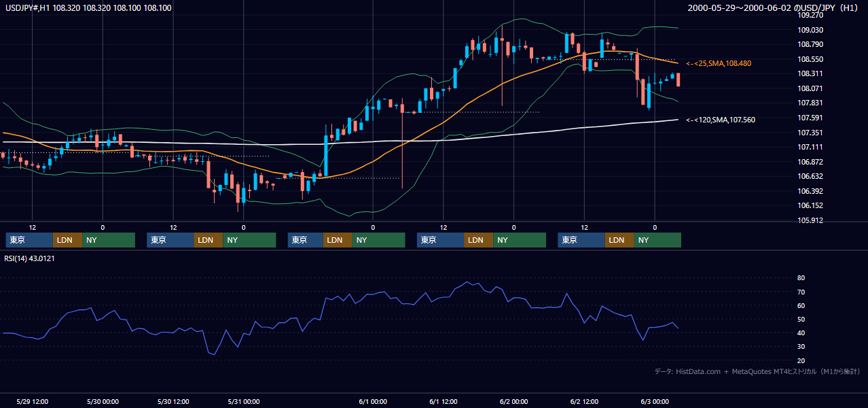
Task: Click price axis value 107.591
Action: [x=811, y=118]
